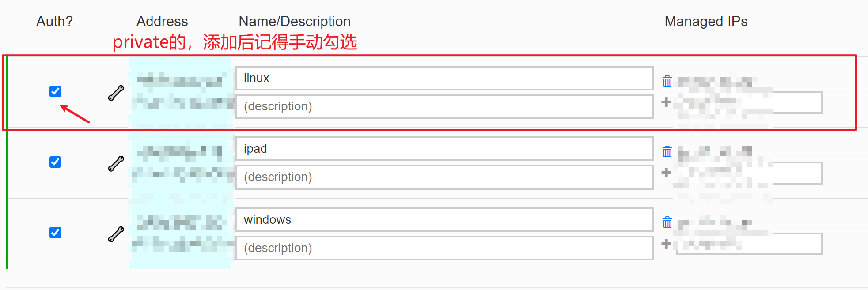
Task: Toggle Auth checkbox for windows member
Action: 55,233
